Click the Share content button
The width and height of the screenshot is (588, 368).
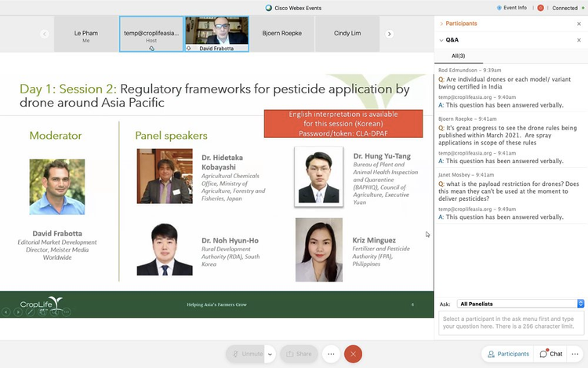[299, 354]
